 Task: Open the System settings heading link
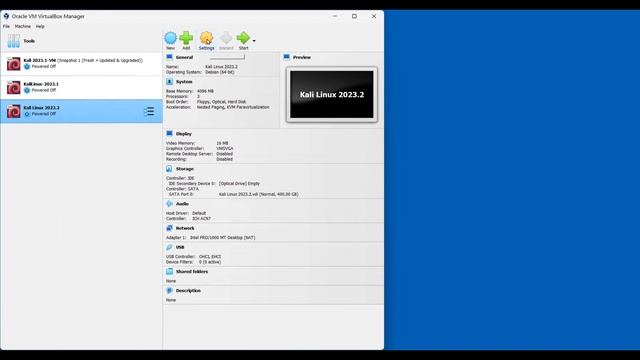(x=184, y=82)
